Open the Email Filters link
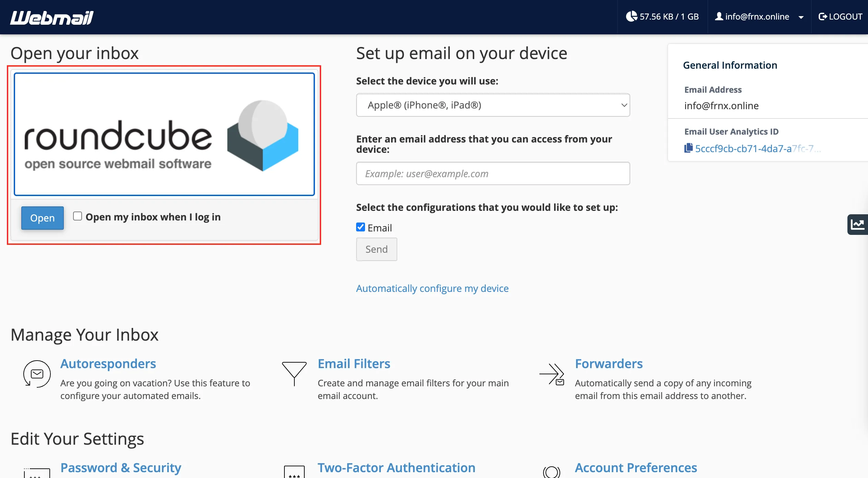Image resolution: width=868 pixels, height=478 pixels. pyautogui.click(x=354, y=364)
